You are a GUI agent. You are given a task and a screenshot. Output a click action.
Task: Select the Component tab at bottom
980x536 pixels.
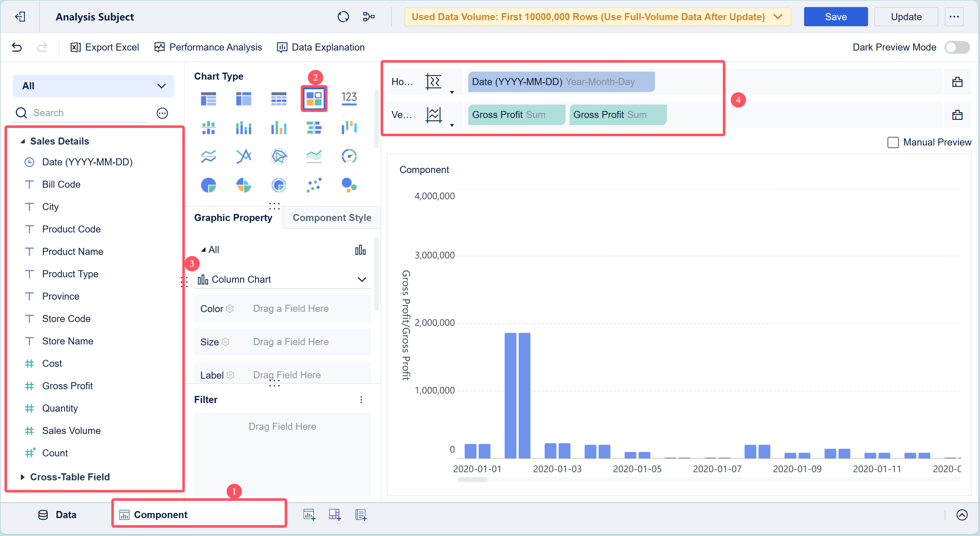tap(199, 515)
